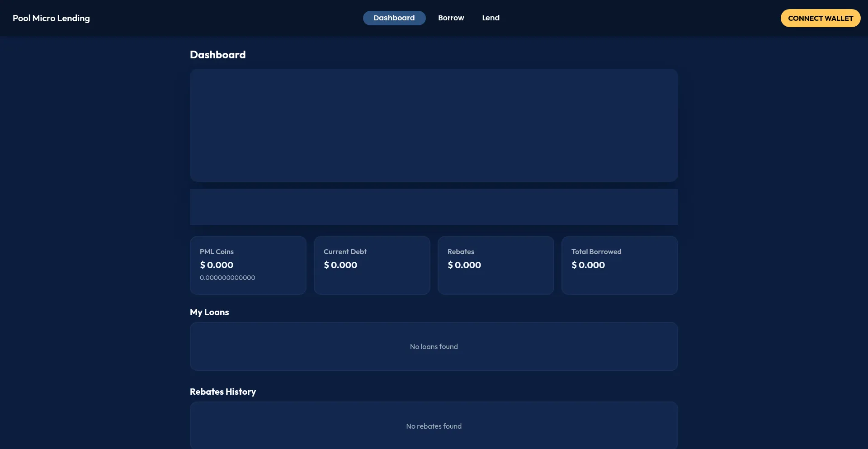Click the Dashboard page heading

point(217,55)
